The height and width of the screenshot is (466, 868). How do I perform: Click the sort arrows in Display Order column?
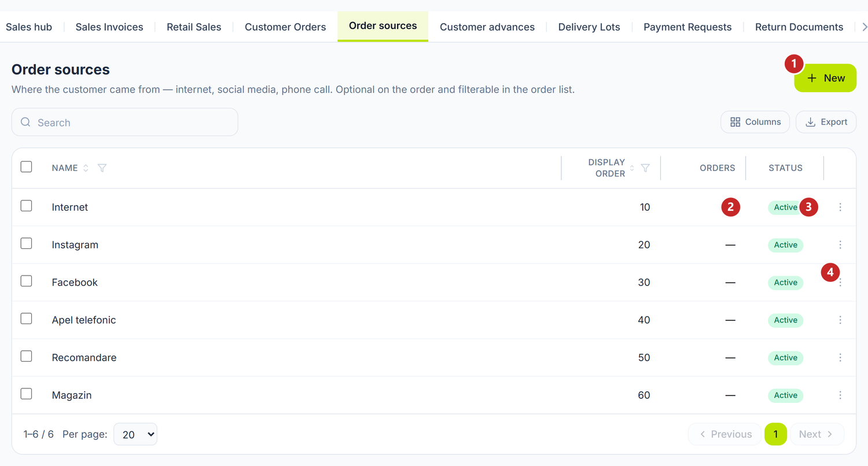(x=632, y=168)
